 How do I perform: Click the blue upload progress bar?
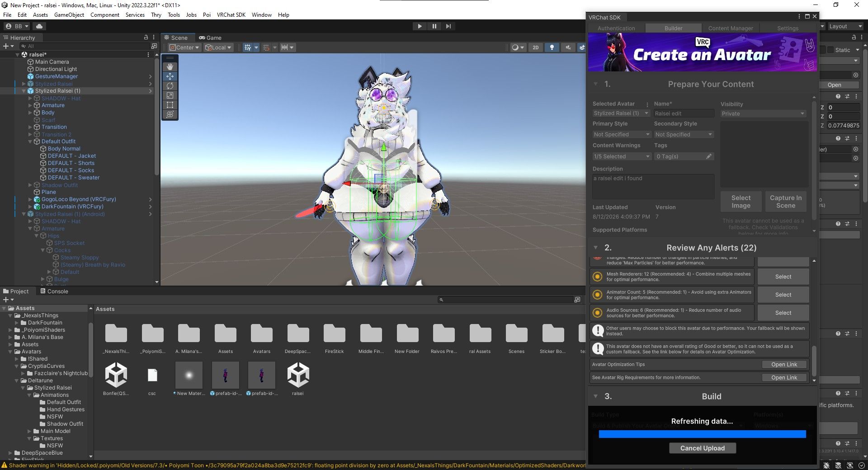coord(702,434)
